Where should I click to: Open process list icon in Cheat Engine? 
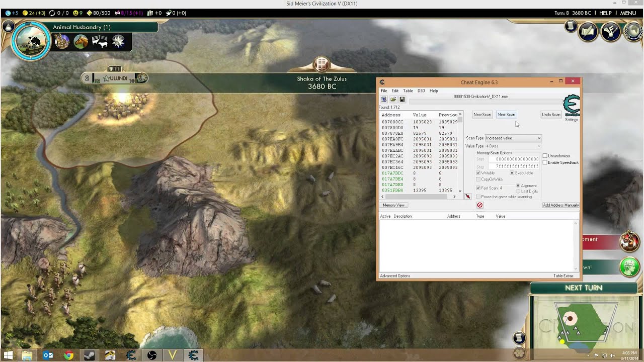[384, 100]
